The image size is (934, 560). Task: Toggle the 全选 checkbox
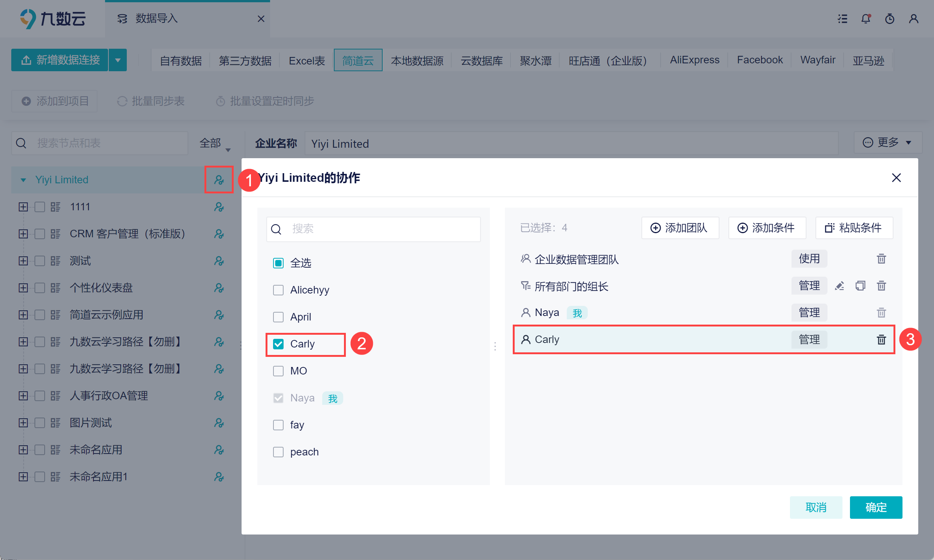coord(278,263)
